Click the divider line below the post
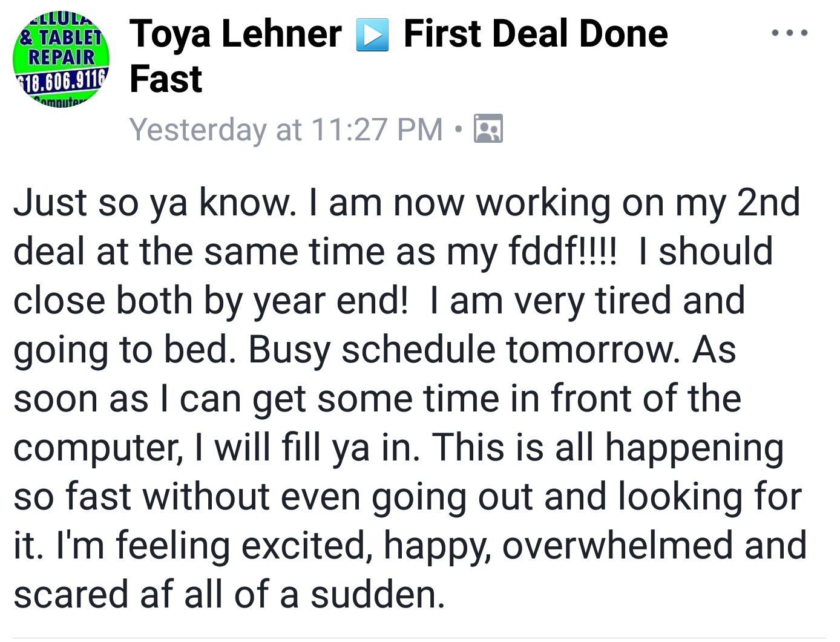The width and height of the screenshot is (840, 642). [420, 637]
